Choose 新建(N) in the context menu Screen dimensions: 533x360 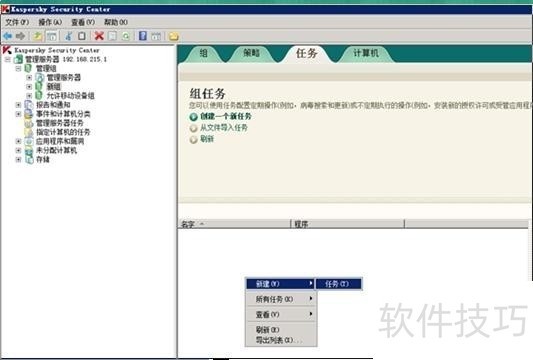[280, 284]
